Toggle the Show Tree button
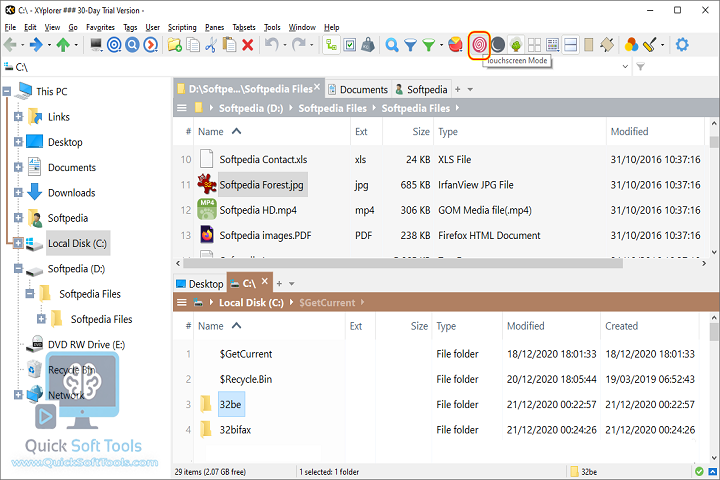The width and height of the screenshot is (720, 480). click(x=332, y=45)
